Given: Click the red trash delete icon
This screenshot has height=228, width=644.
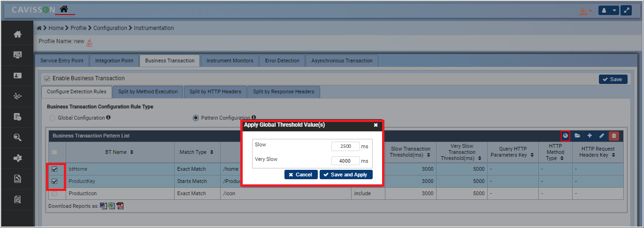Looking at the screenshot, I should 613,136.
